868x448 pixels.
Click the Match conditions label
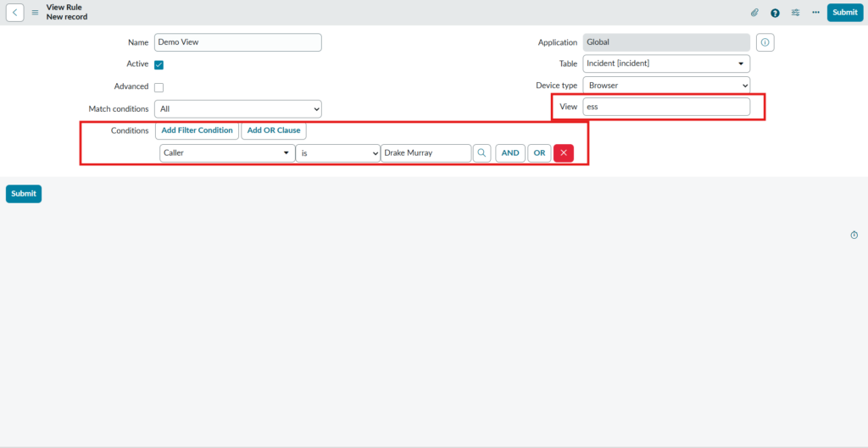click(119, 109)
